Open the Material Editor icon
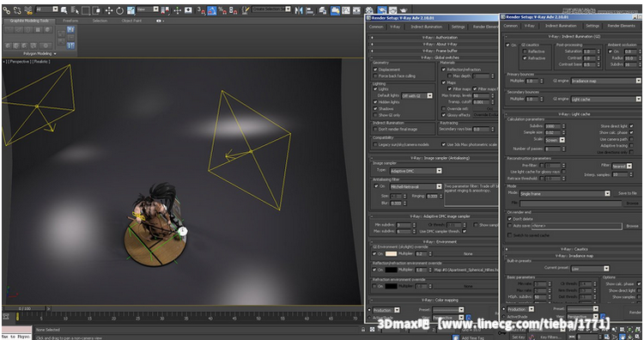The image size is (644, 340). 369,10
